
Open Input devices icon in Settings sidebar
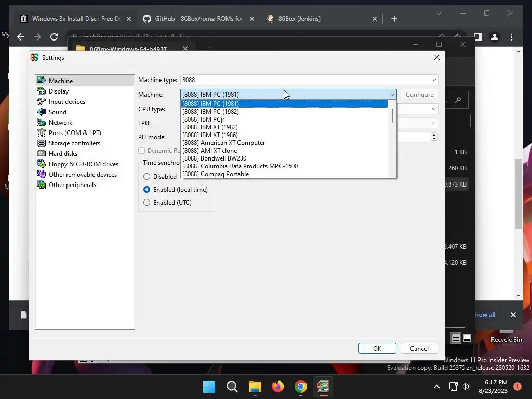click(x=42, y=101)
